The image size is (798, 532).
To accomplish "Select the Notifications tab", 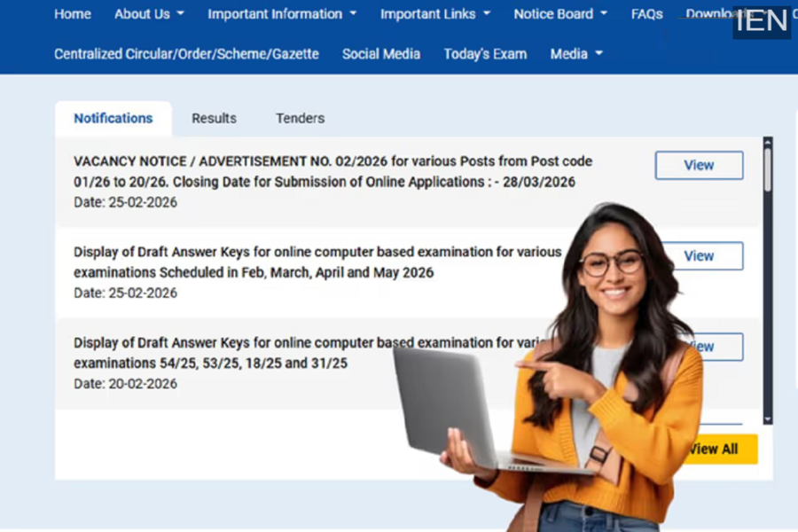I will (113, 118).
